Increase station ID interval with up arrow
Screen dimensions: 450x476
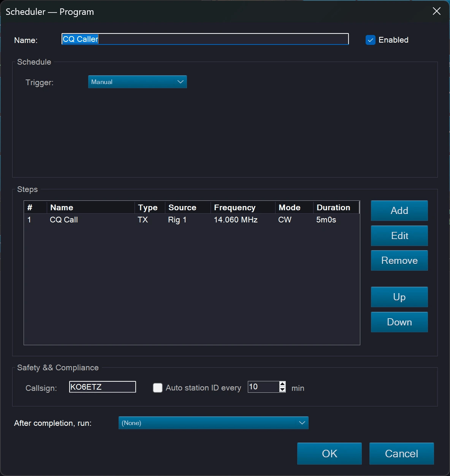(x=282, y=384)
